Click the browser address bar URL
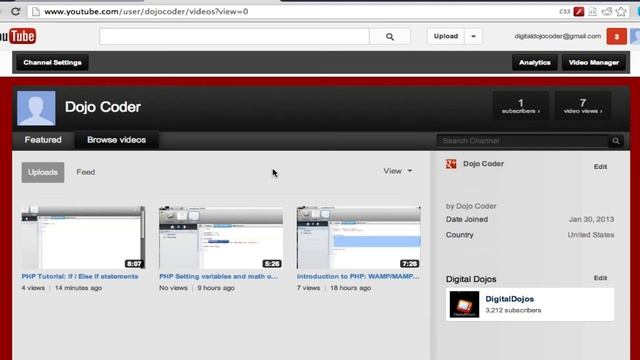This screenshot has height=360, width=640. tap(146, 11)
